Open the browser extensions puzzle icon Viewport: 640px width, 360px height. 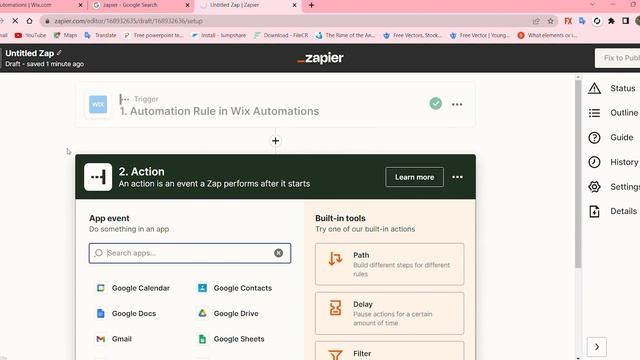pos(611,21)
